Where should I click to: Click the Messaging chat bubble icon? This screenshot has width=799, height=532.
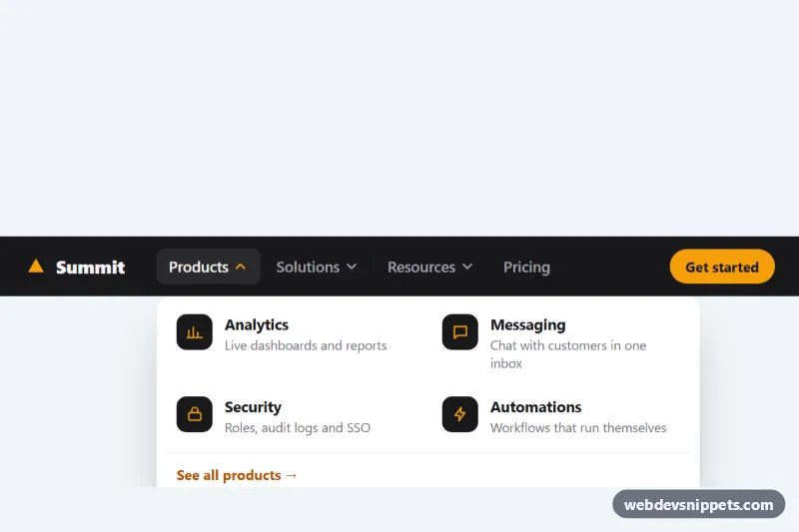click(x=460, y=332)
